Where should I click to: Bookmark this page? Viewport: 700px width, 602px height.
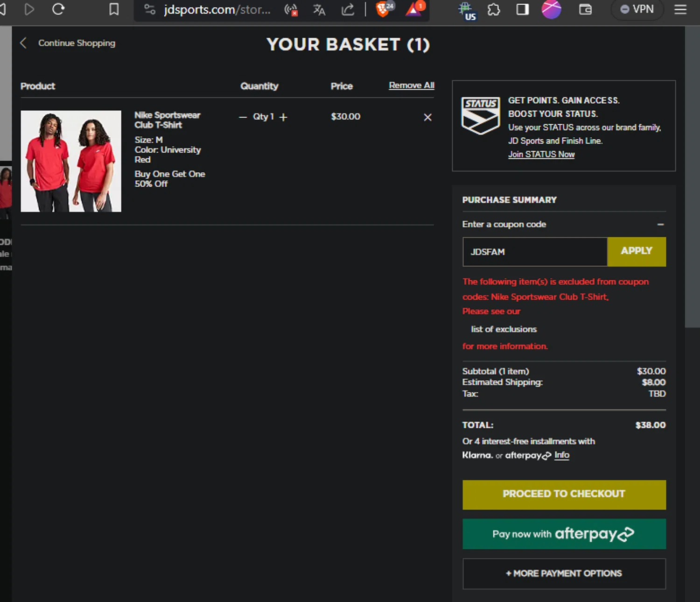[114, 9]
